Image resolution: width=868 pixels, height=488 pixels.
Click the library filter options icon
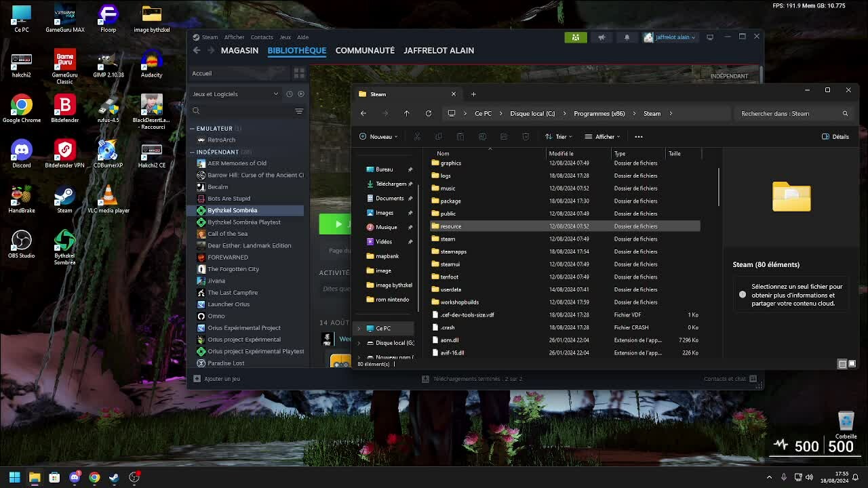pyautogui.click(x=299, y=110)
